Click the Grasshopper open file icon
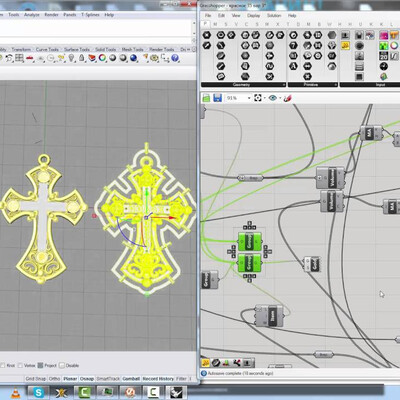 pyautogui.click(x=206, y=98)
